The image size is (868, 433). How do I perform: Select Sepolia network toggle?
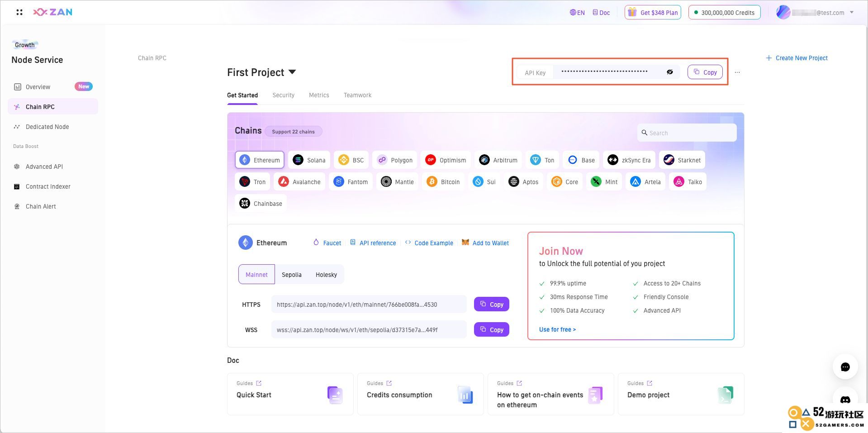point(291,275)
